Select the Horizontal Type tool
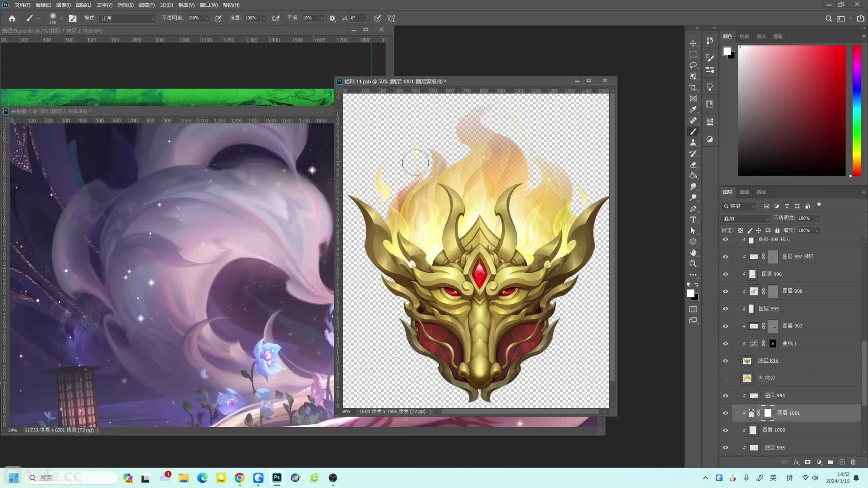 pyautogui.click(x=693, y=220)
